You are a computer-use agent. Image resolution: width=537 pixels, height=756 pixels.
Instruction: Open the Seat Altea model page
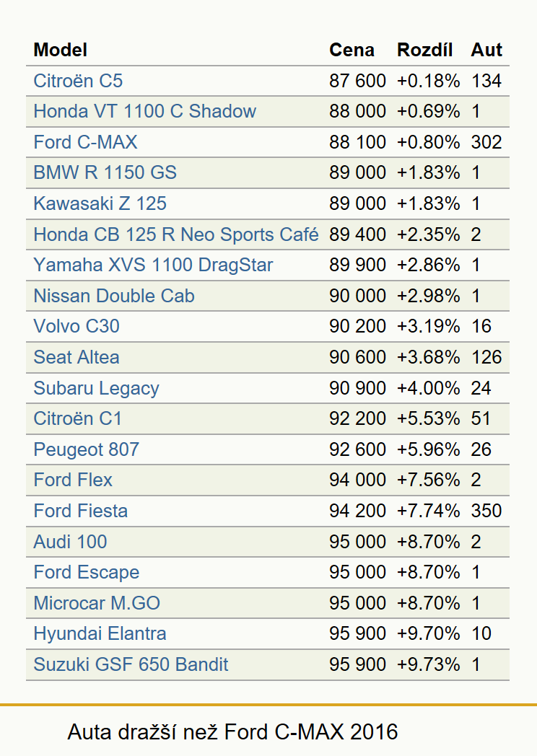click(x=77, y=357)
